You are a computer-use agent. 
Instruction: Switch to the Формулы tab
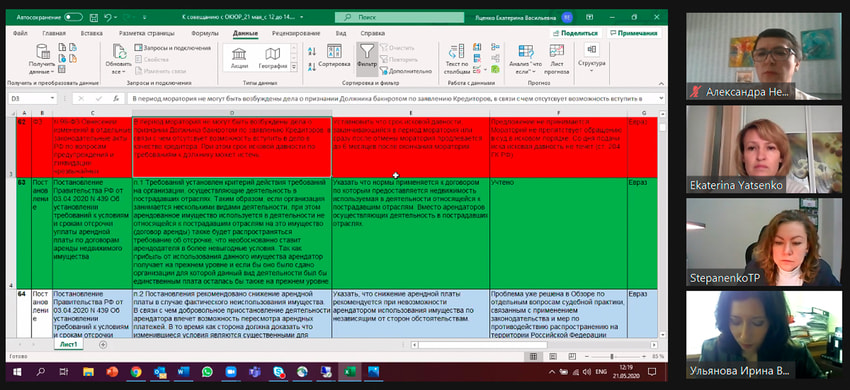tap(205, 33)
